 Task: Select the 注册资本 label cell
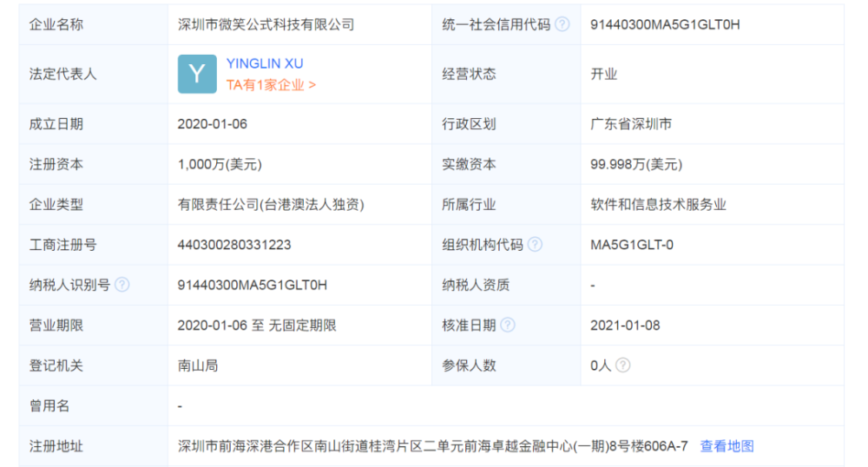94,164
